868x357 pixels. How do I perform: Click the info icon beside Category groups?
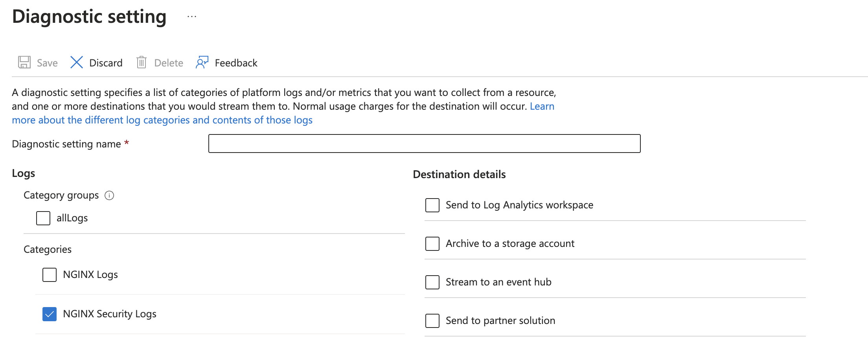point(109,195)
